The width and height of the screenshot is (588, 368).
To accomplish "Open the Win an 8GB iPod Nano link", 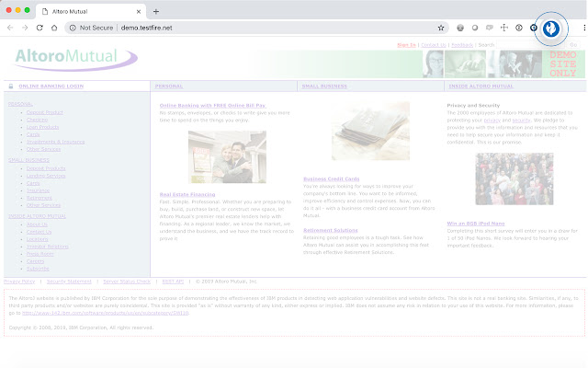I will tap(476, 224).
